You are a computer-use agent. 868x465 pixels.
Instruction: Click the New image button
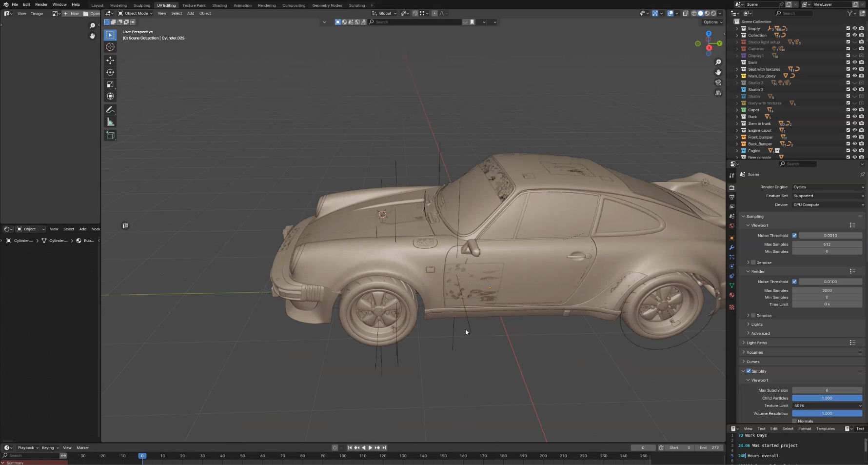pyautogui.click(x=72, y=14)
